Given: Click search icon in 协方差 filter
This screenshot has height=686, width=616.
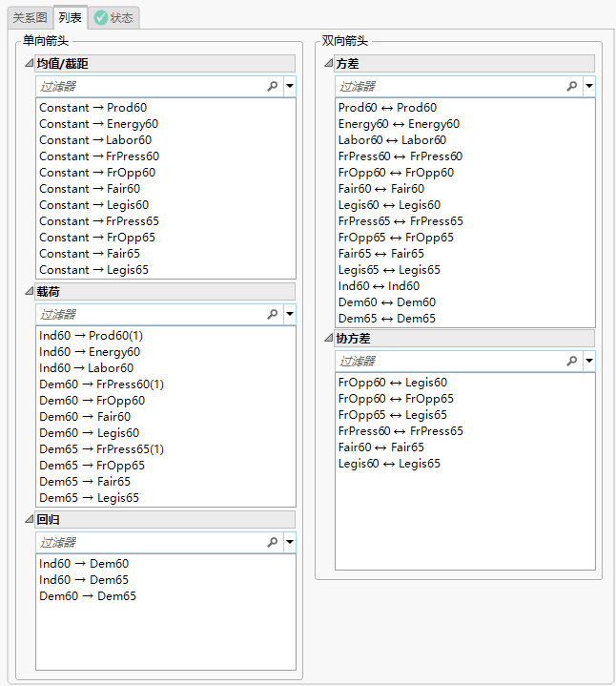Looking at the screenshot, I should 572,361.
